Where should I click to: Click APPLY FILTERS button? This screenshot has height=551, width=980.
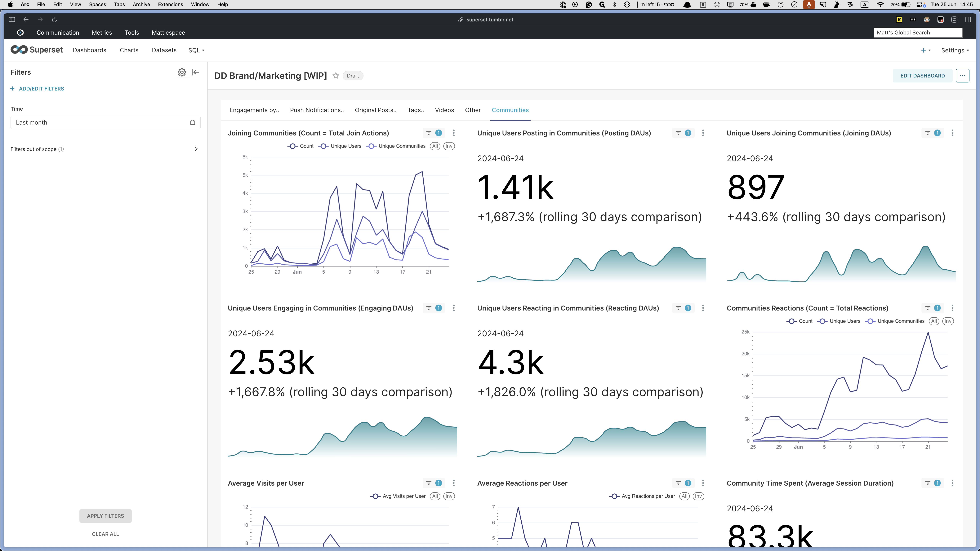pos(105,516)
